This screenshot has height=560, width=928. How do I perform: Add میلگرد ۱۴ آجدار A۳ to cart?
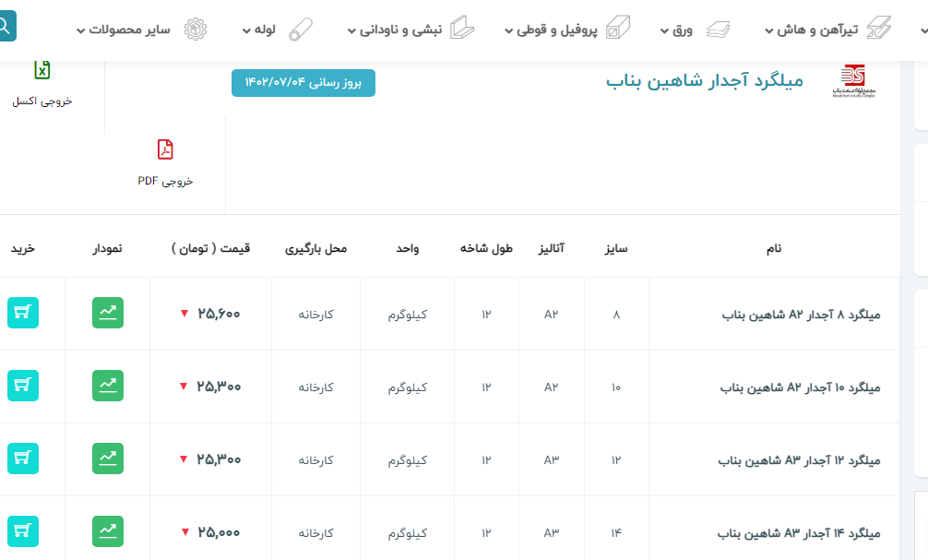pos(23,530)
